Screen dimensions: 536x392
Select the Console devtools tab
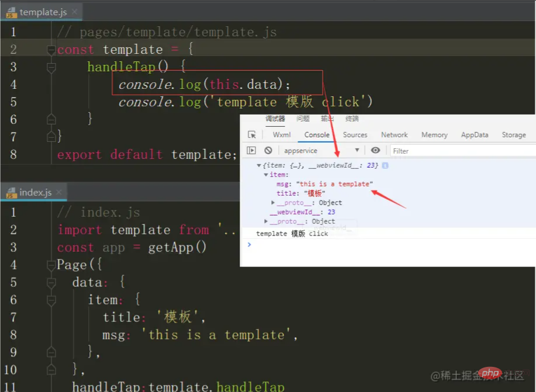coord(317,134)
